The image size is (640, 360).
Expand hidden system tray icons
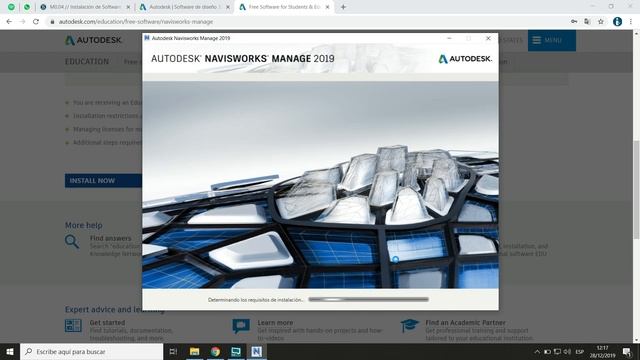pyautogui.click(x=537, y=351)
